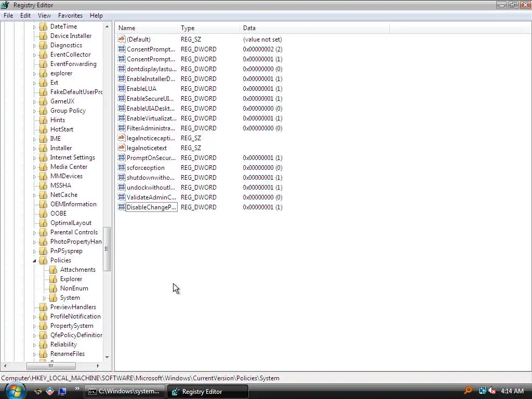The height and width of the screenshot is (399, 532).
Task: Click the muted volume tray icon
Action: pyautogui.click(x=493, y=391)
